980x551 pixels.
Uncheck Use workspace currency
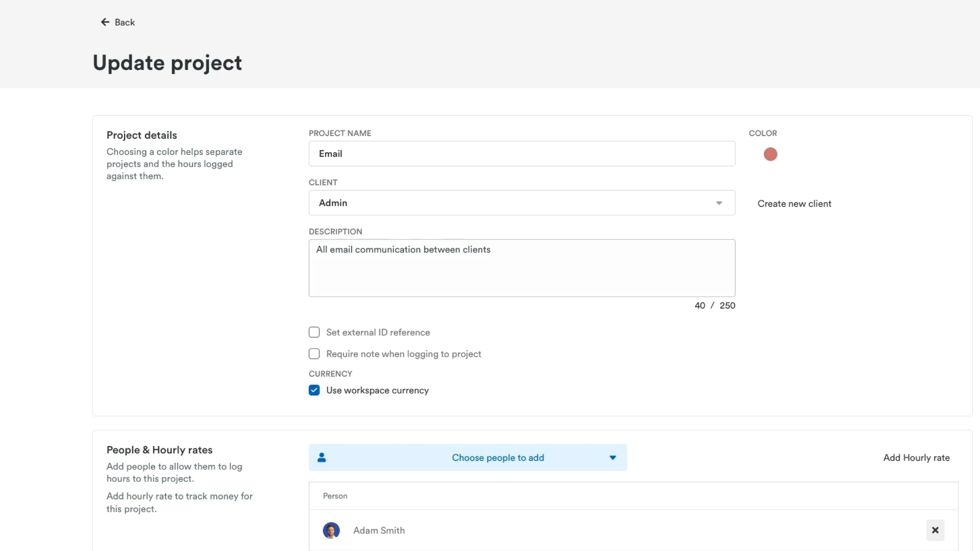(314, 390)
